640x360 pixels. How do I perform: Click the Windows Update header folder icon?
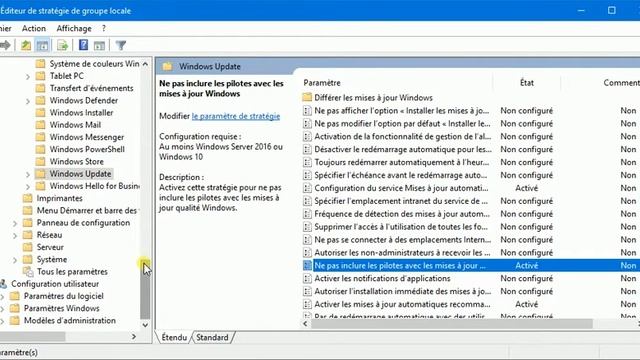pos(167,66)
